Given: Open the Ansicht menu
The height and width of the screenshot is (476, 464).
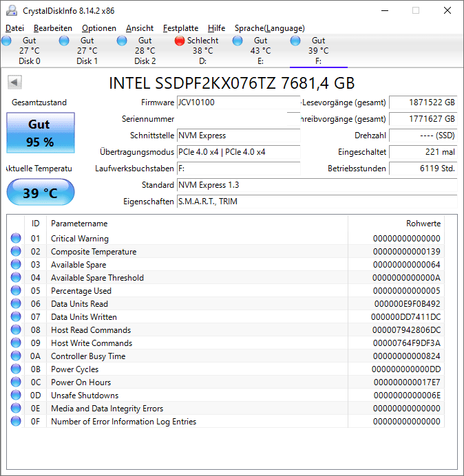Looking at the screenshot, I should pyautogui.click(x=140, y=28).
